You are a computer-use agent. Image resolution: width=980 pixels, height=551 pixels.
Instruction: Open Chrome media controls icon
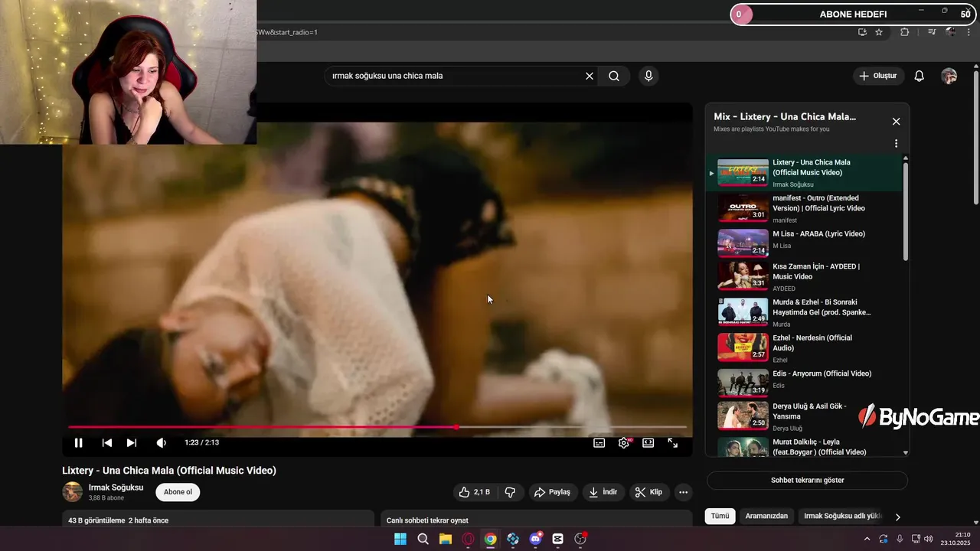(x=932, y=32)
